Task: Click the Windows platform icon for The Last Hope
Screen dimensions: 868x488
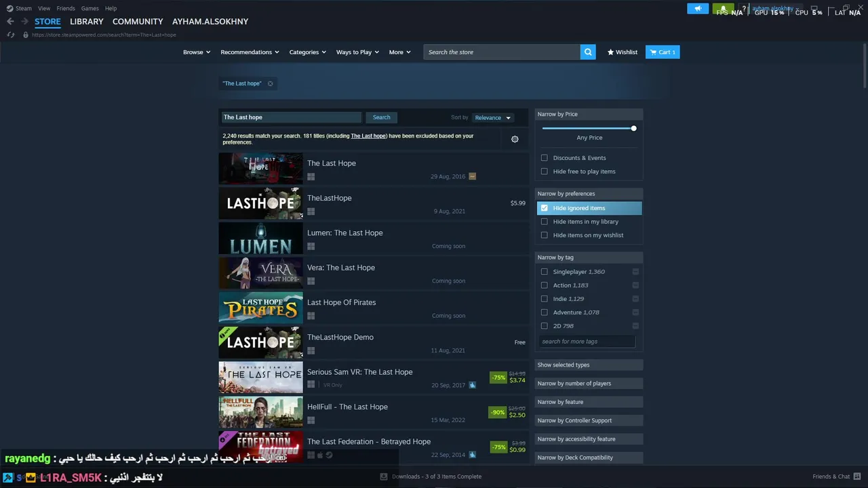Action: [x=311, y=176]
